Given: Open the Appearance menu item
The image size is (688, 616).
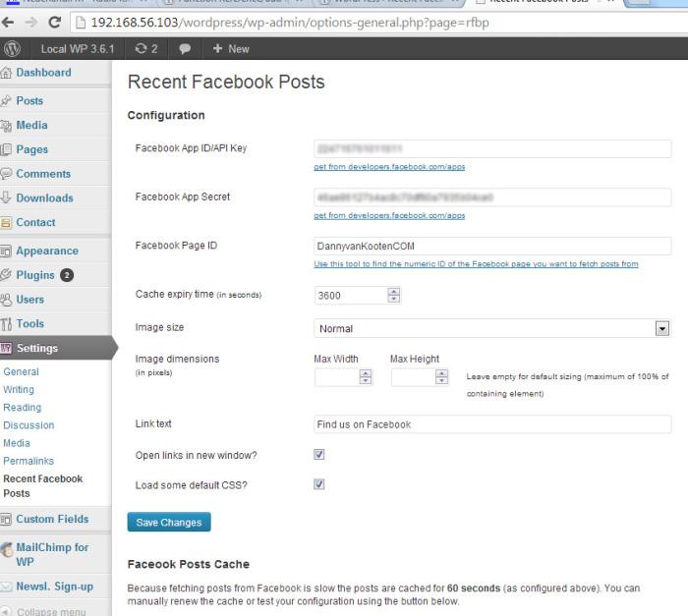Looking at the screenshot, I should [47, 251].
